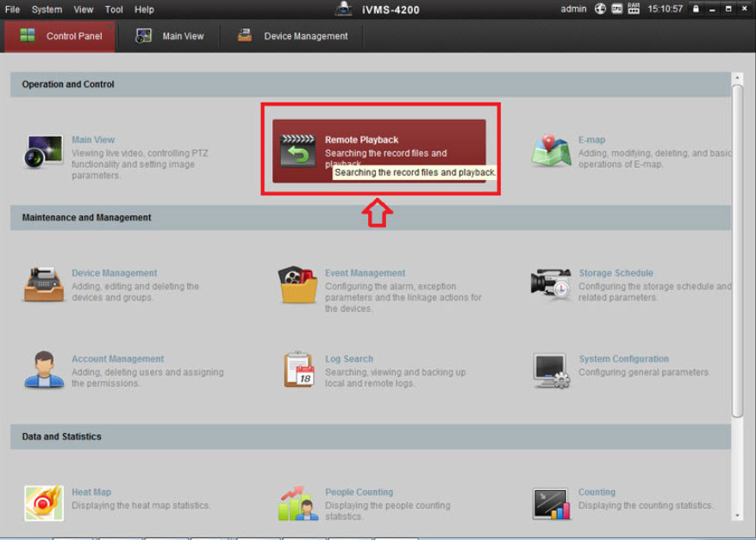Open the E-map module icon
This screenshot has height=540, width=756.
tap(550, 152)
